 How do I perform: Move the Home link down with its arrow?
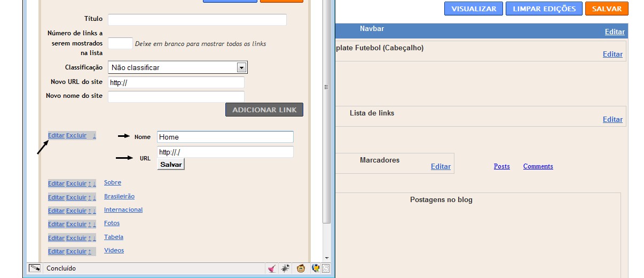pos(95,136)
